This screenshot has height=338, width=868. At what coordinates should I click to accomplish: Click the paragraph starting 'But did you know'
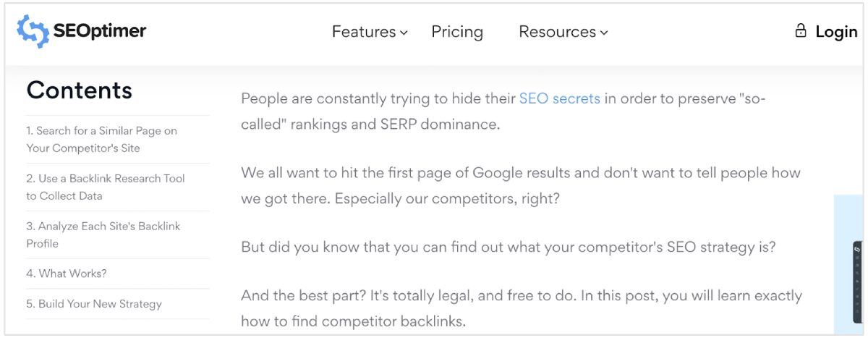(x=508, y=247)
